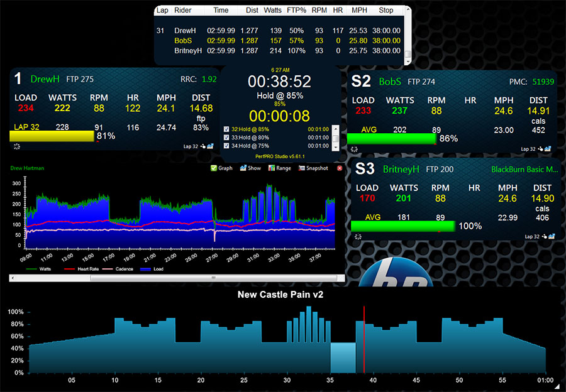The height and width of the screenshot is (392, 566).
Task: Click the elapsed timer 00:38:52
Action: [279, 82]
